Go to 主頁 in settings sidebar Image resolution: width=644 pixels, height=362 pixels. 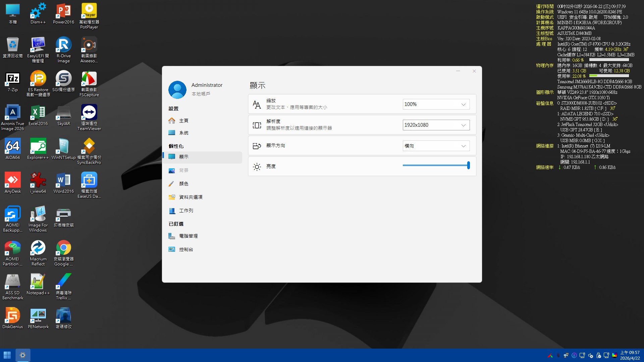tap(183, 121)
